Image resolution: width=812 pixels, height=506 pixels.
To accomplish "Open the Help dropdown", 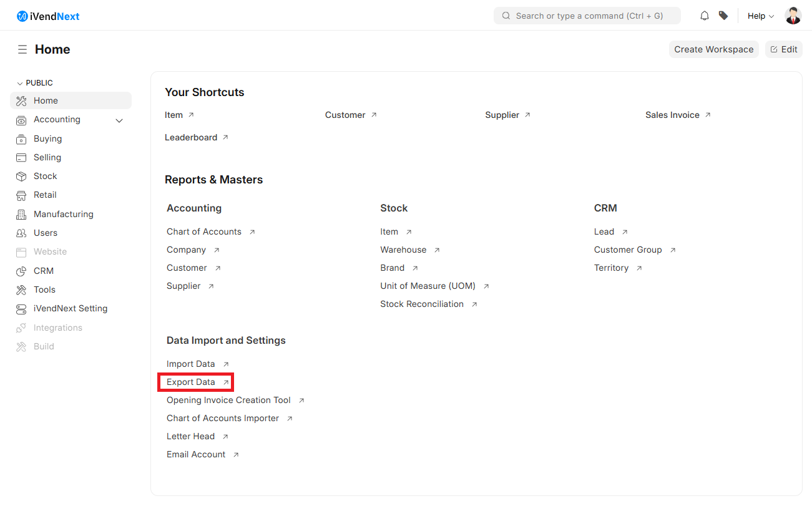I will (761, 16).
